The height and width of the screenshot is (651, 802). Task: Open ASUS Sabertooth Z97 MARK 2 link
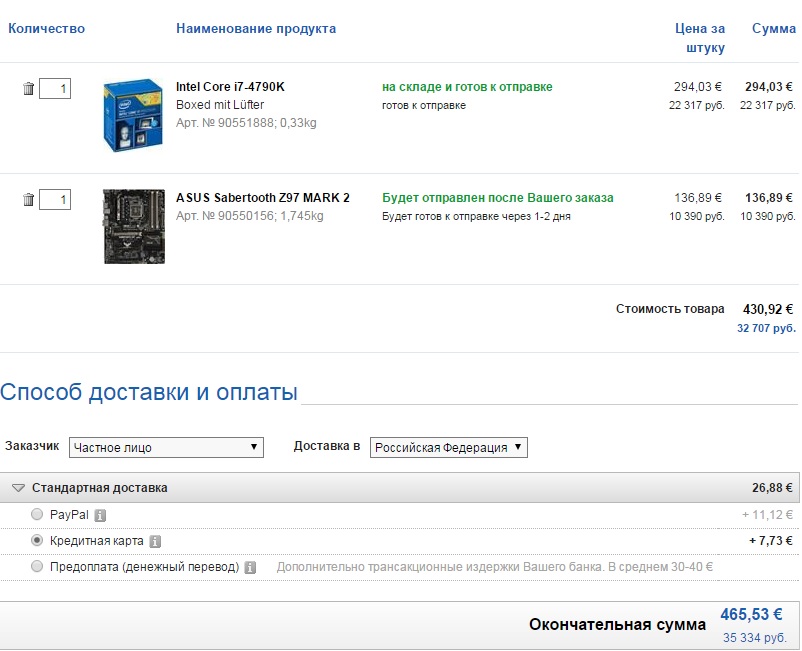point(263,198)
